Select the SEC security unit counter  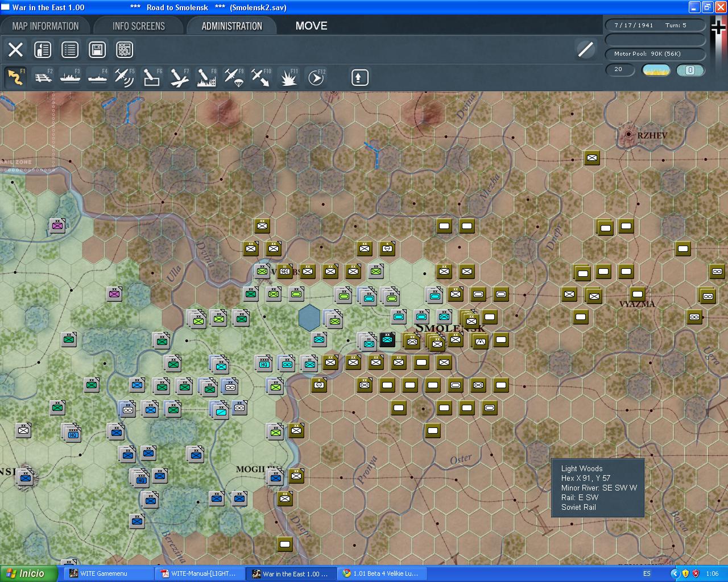pyautogui.click(x=285, y=272)
